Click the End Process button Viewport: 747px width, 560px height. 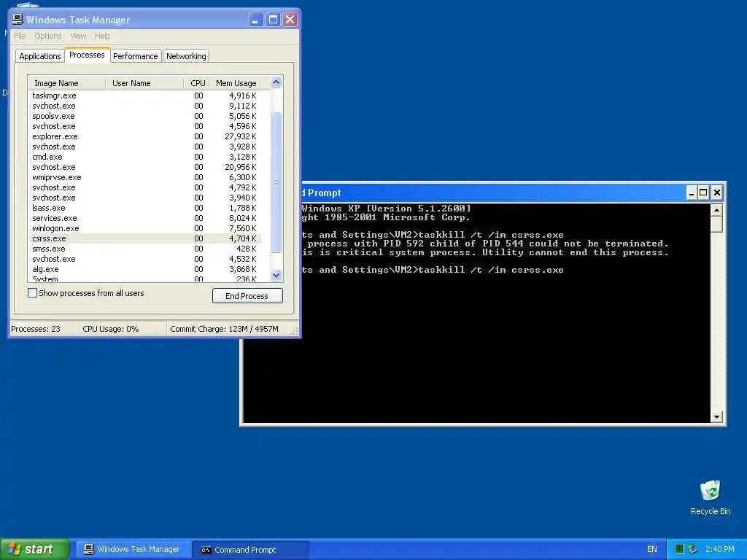pyautogui.click(x=247, y=296)
